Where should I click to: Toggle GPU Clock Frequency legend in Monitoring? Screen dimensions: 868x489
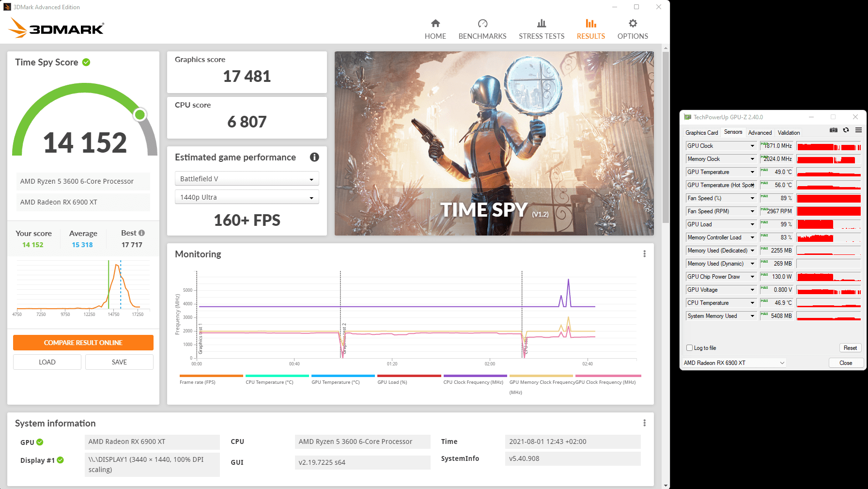tap(608, 379)
